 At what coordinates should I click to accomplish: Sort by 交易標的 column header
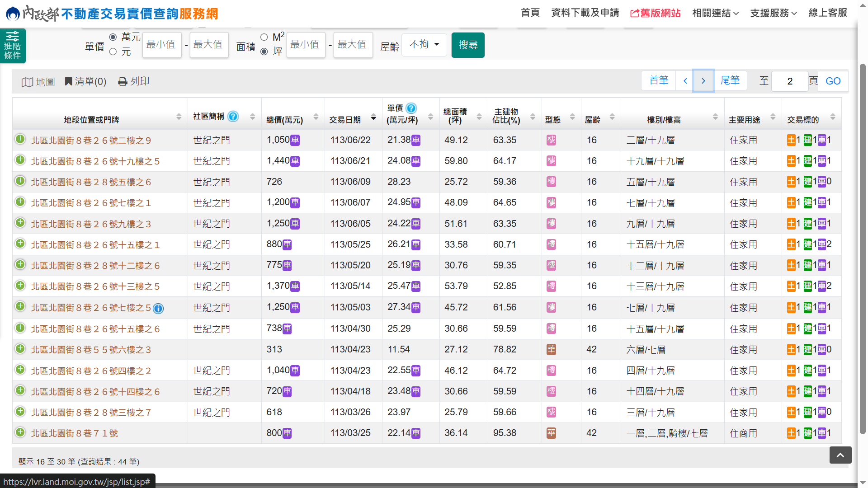(833, 117)
